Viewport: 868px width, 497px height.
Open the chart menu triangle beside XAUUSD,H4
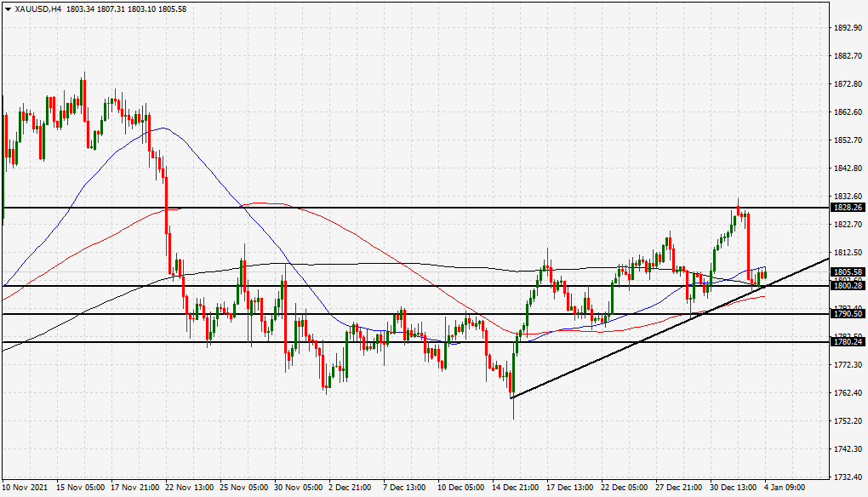(x=8, y=9)
